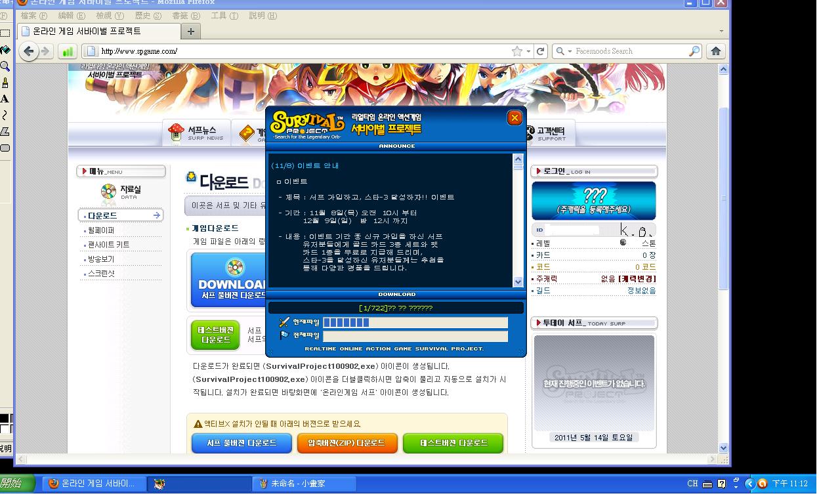This screenshot has width=840, height=504.
Task: Click the horizontal scrollbar right arrow
Action: pyautogui.click(x=713, y=459)
